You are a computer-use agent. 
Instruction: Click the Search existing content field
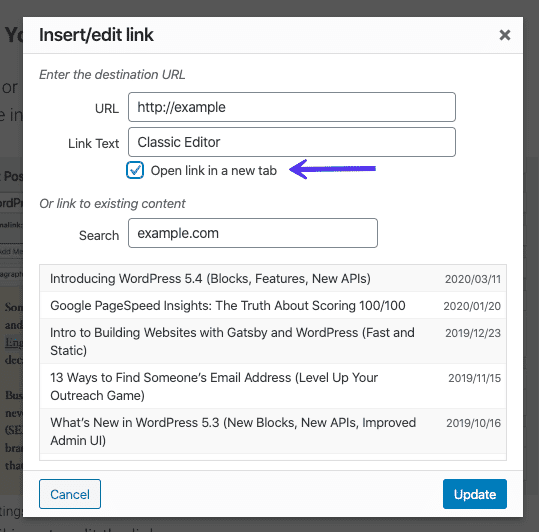253,233
